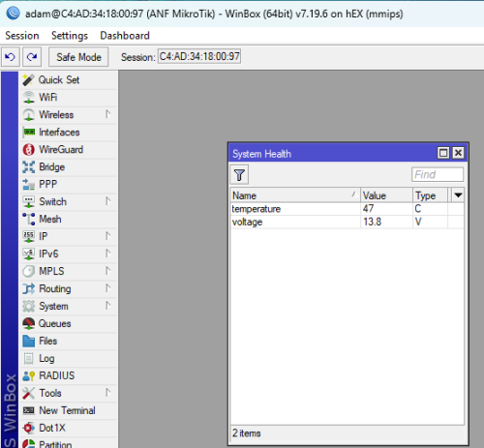Screen dimensions: 484x448
Task: Open the Settings menu
Action: 70,36
